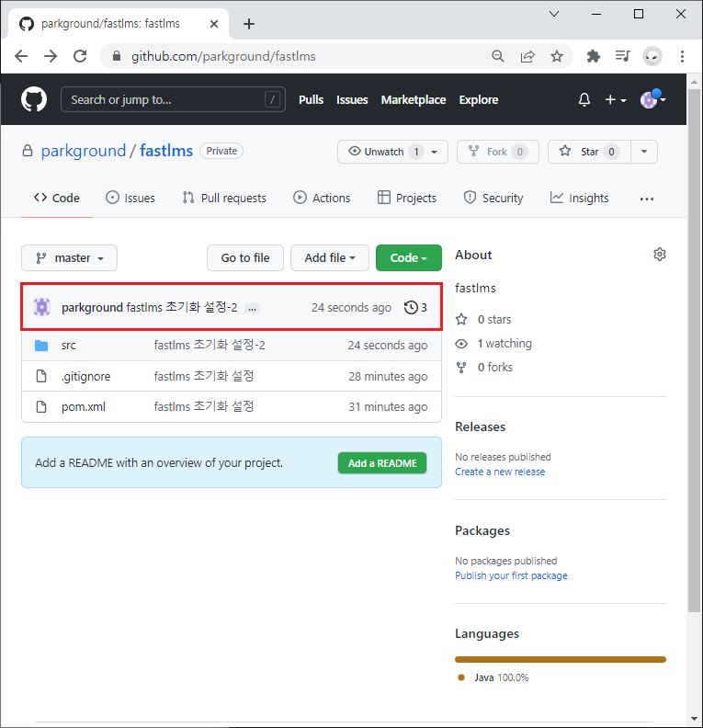Expand the three-dot more tabs menu
703x728 pixels.
pos(646,199)
